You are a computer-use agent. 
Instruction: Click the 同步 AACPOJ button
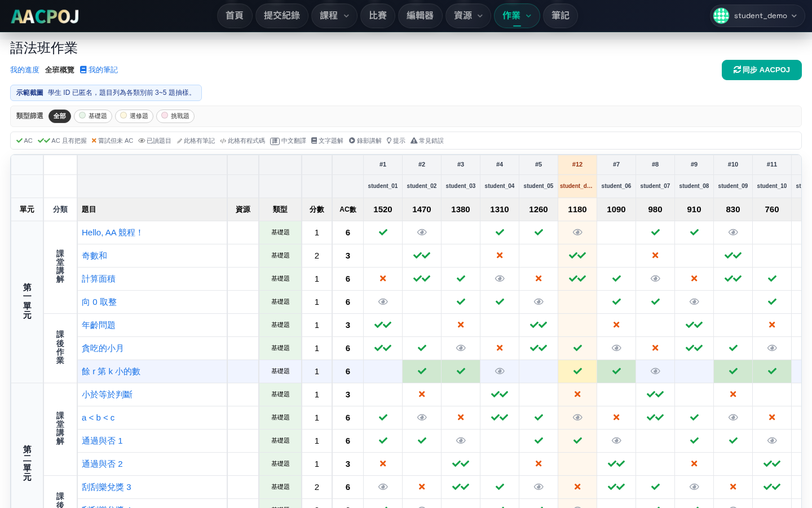762,70
